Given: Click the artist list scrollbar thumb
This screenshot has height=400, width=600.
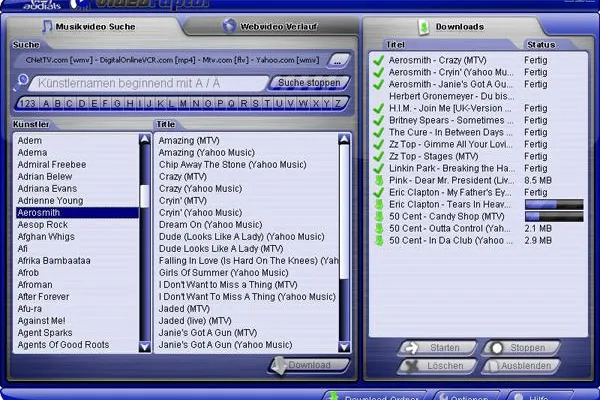Looking at the screenshot, I should [x=145, y=196].
